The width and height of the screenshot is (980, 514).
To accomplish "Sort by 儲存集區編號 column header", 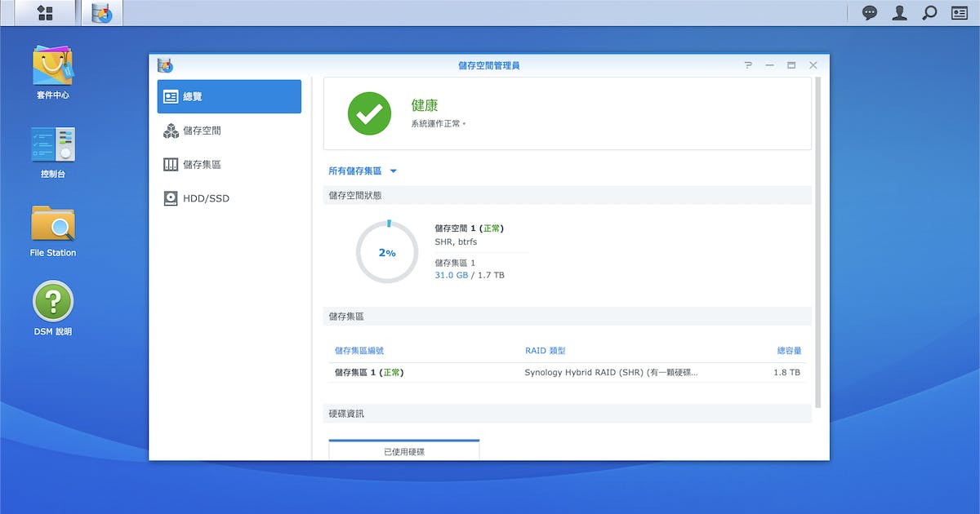I will coord(359,351).
